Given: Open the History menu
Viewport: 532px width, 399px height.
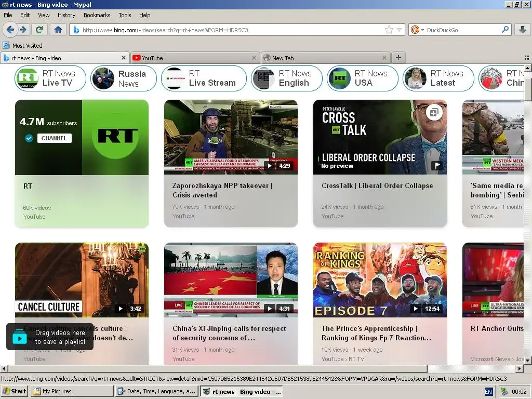Looking at the screenshot, I should (x=66, y=15).
